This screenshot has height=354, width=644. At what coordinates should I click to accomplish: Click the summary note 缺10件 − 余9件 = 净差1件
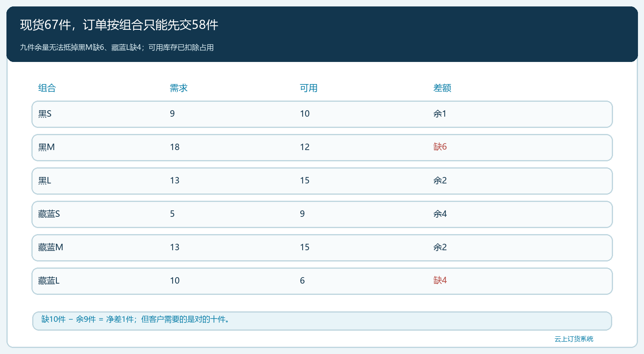[x=322, y=321]
